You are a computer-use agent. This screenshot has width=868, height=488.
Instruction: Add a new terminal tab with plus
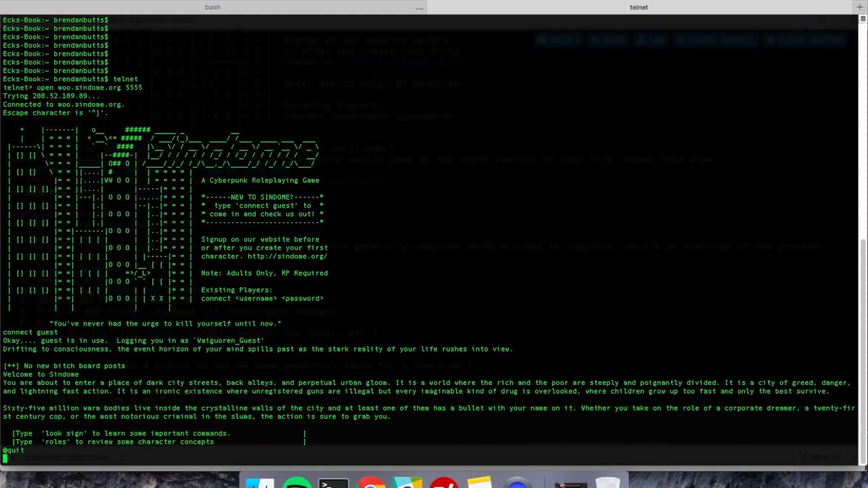click(860, 7)
